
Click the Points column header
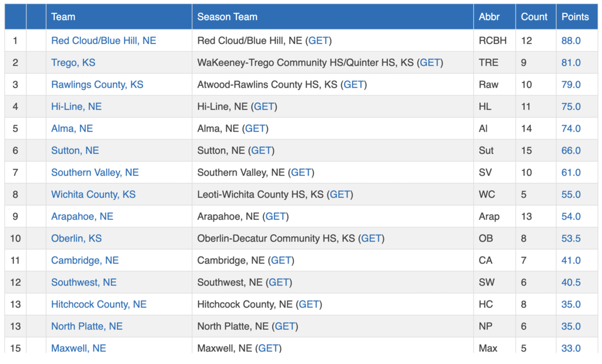tap(575, 17)
